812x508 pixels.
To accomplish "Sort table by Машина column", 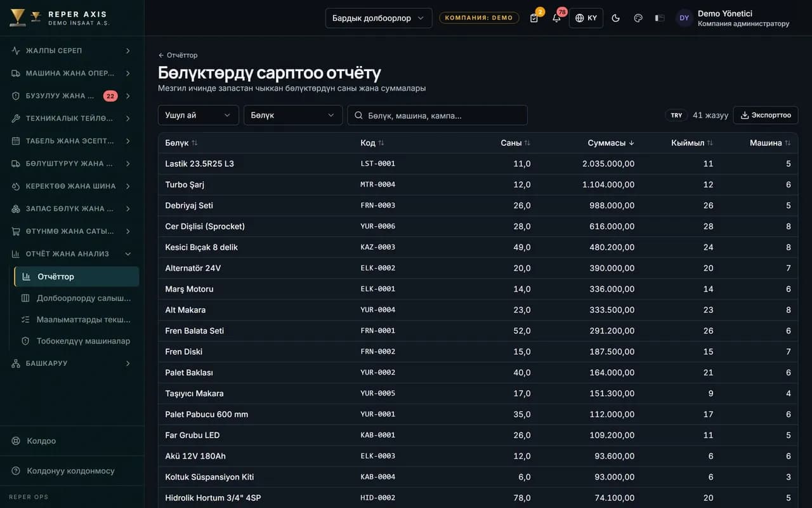I will tap(770, 143).
